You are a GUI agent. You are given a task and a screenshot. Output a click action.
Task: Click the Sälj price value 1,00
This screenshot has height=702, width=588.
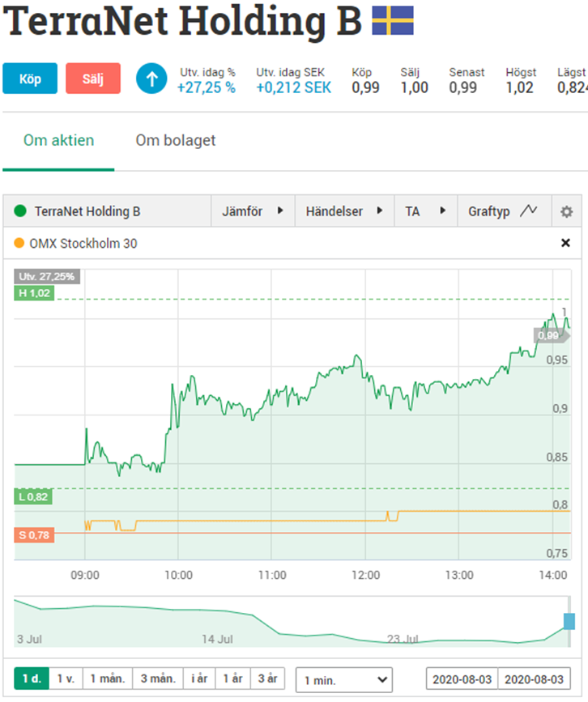tap(414, 87)
